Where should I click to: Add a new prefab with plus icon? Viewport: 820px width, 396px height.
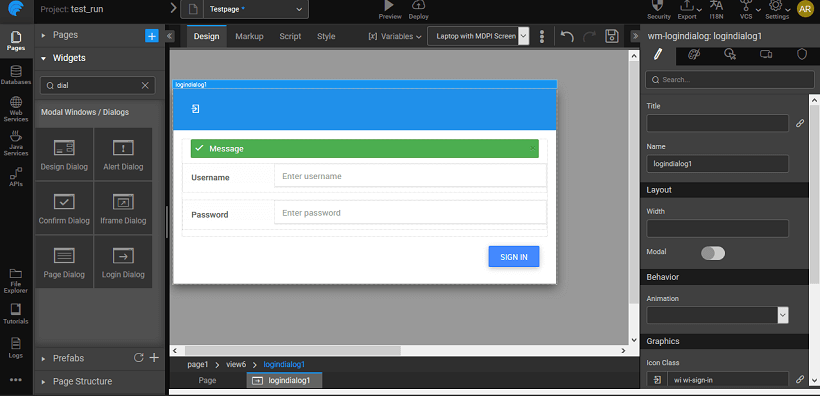[x=154, y=358]
